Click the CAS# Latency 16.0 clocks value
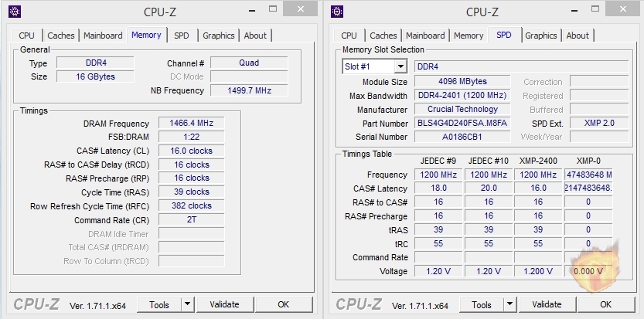The height and width of the screenshot is (319, 644). 192,151
